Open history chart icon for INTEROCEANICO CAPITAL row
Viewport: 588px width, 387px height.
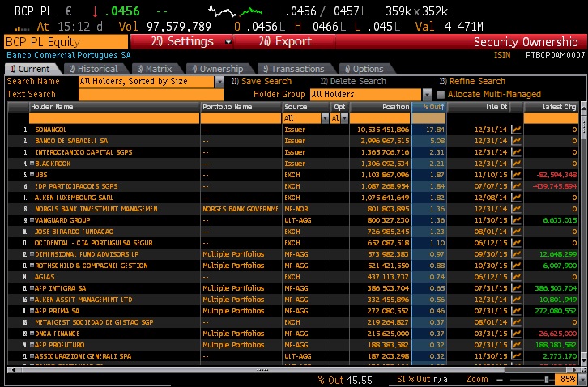click(x=517, y=152)
